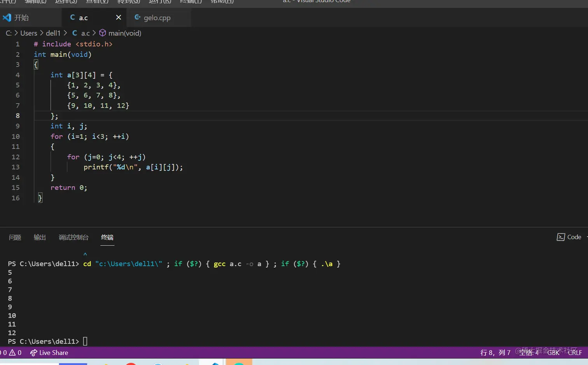Click the 'for (j=0; j<4; ++j)' line

(x=106, y=157)
